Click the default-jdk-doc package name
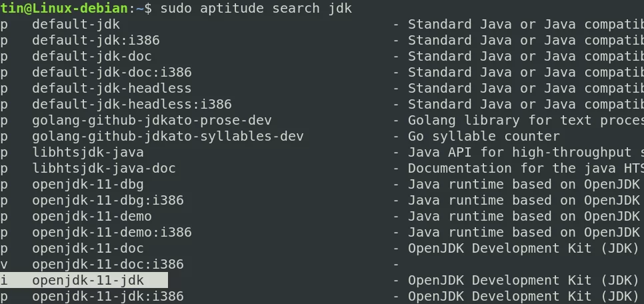This screenshot has height=304, width=644. [x=92, y=56]
